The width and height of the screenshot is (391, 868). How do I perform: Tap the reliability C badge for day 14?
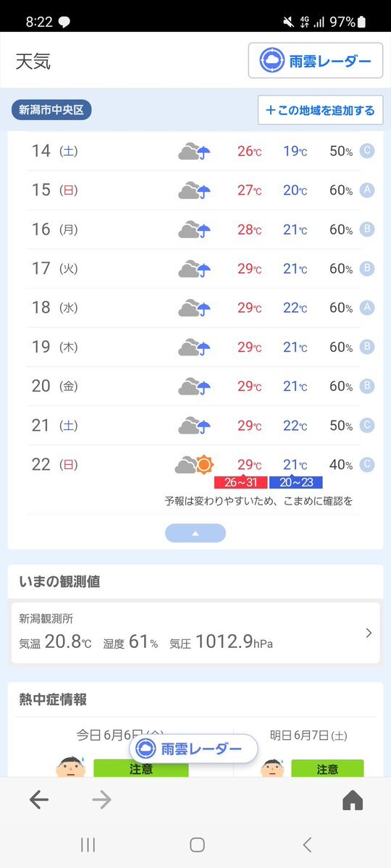[366, 151]
